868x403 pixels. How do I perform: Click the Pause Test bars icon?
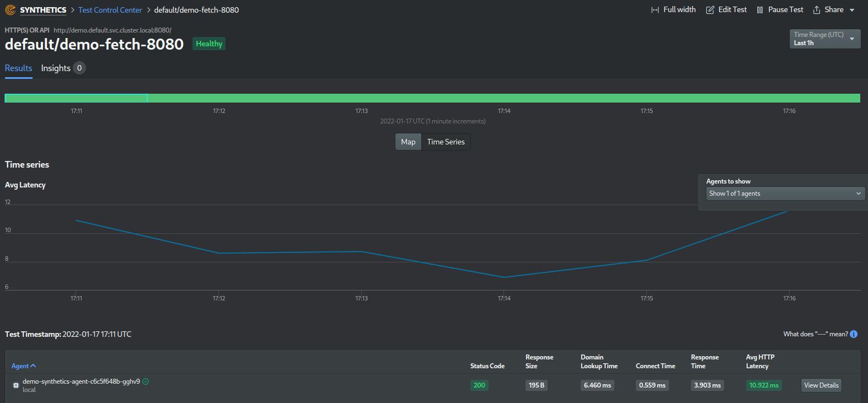point(760,10)
